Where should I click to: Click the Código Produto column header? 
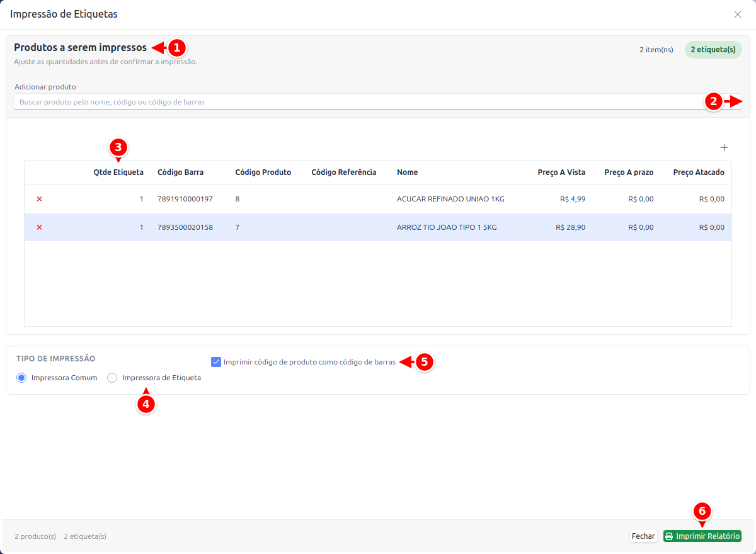pos(263,172)
